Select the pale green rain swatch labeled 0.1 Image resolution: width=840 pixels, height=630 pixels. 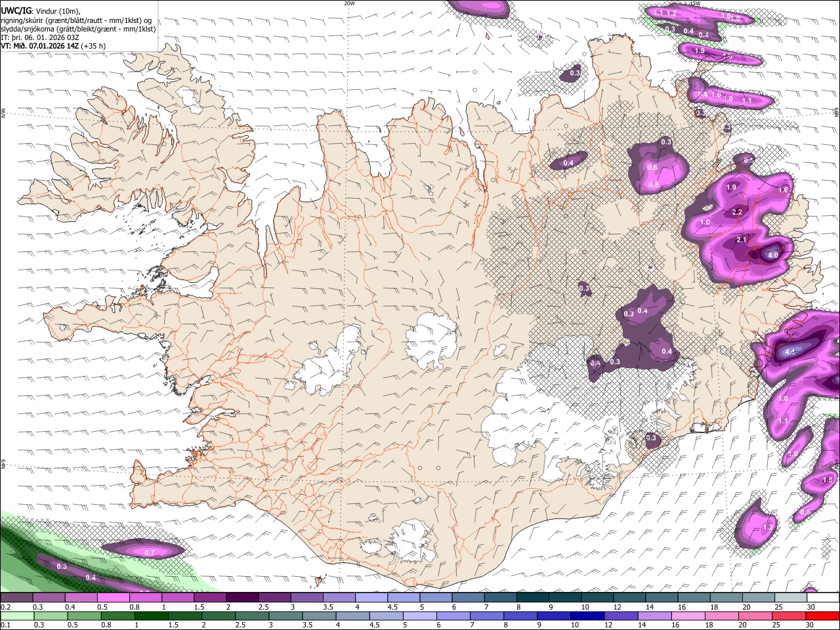(17, 616)
